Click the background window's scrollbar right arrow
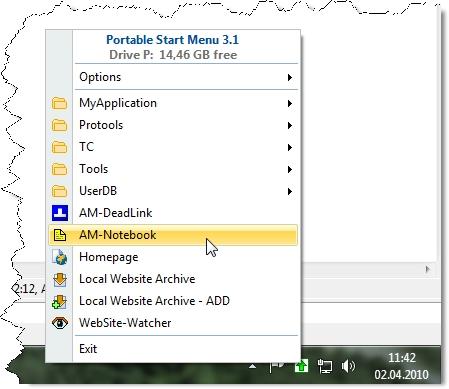Image resolution: width=449 pixels, height=389 pixels. pyautogui.click(x=428, y=269)
